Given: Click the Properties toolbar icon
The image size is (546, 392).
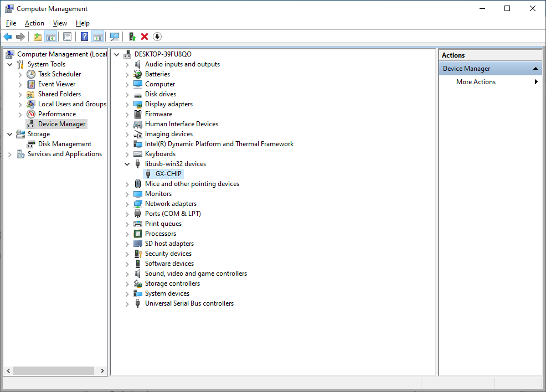Looking at the screenshot, I should pyautogui.click(x=67, y=37).
